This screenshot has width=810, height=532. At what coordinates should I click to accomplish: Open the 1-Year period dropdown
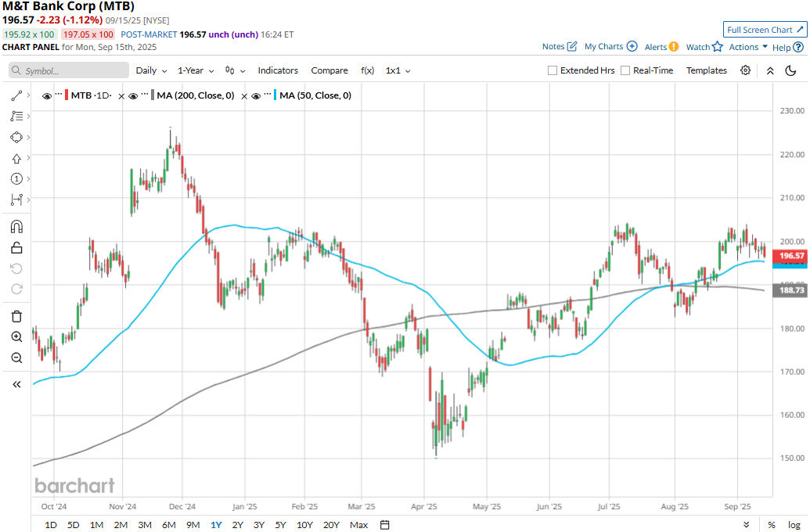click(196, 70)
